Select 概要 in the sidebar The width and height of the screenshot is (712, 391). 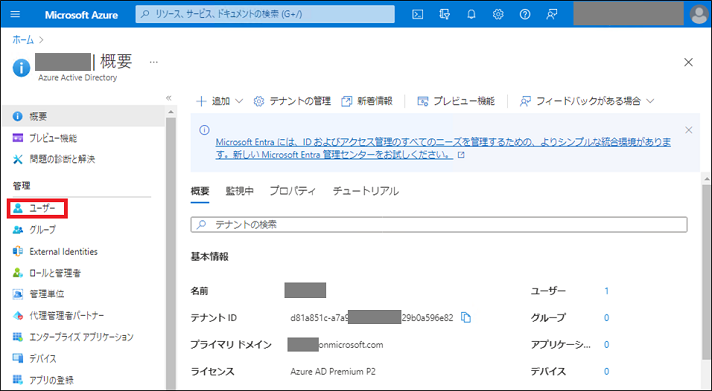click(x=83, y=117)
